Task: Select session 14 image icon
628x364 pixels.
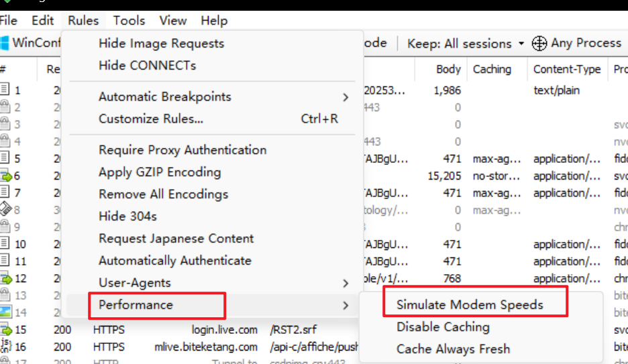Action: (x=5, y=312)
